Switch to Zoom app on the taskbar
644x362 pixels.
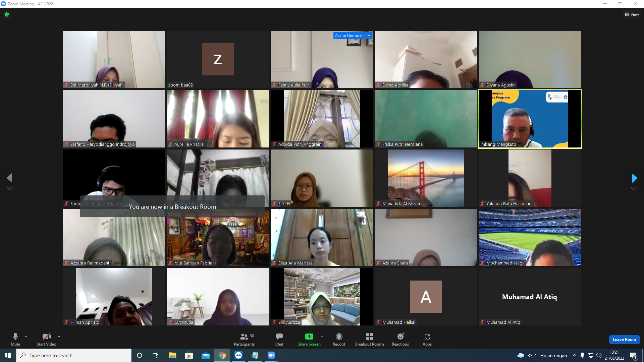271,355
